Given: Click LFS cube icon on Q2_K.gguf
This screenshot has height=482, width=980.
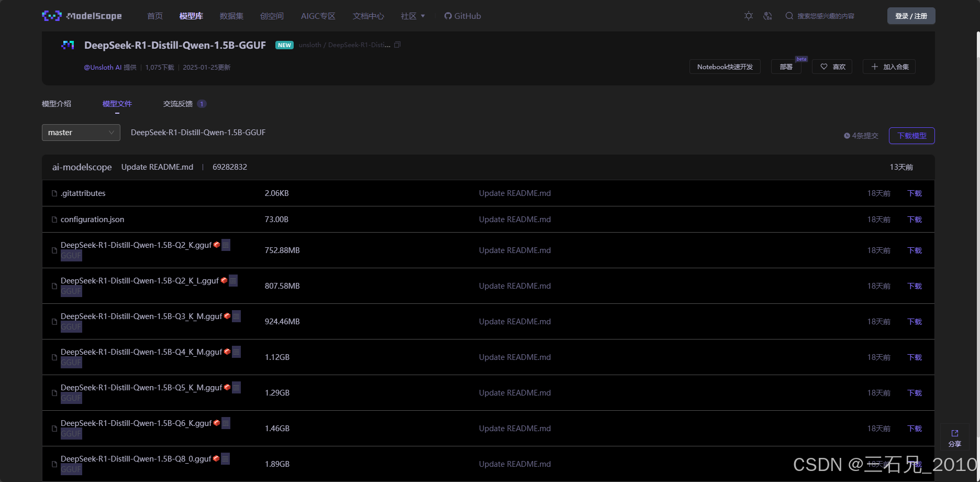Looking at the screenshot, I should 217,245.
